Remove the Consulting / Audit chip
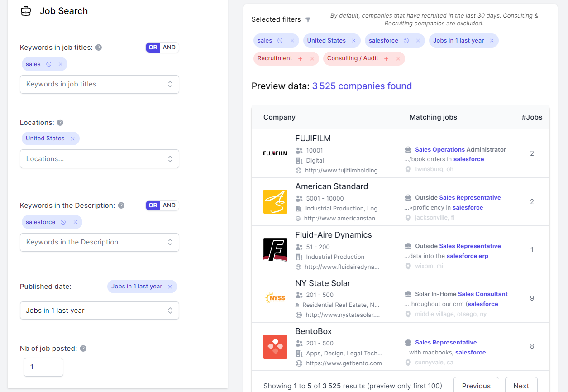This screenshot has width=568, height=392. 398,58
